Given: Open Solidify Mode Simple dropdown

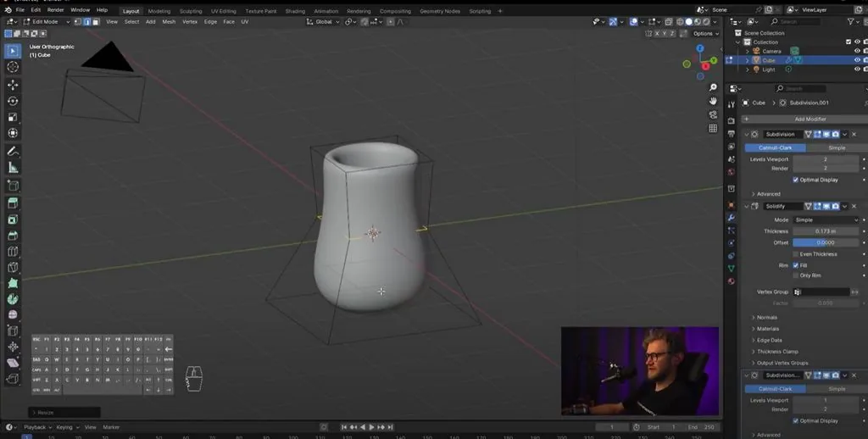Looking at the screenshot, I should click(826, 219).
